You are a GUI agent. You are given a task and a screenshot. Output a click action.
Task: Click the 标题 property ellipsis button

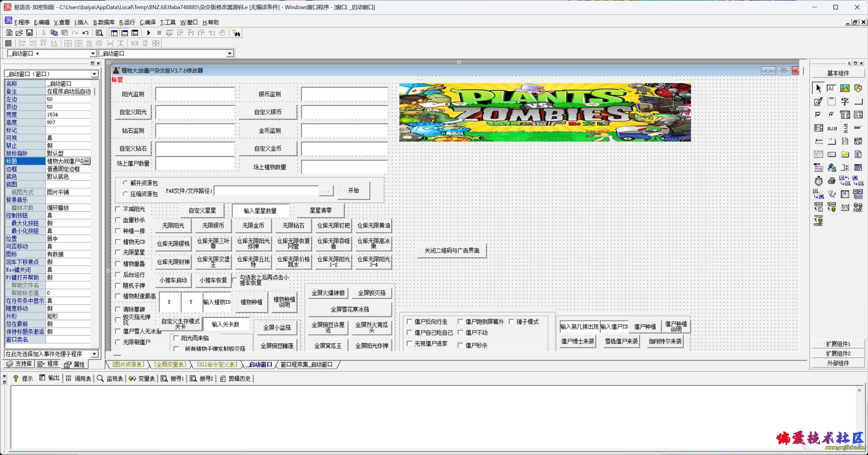[x=87, y=161]
